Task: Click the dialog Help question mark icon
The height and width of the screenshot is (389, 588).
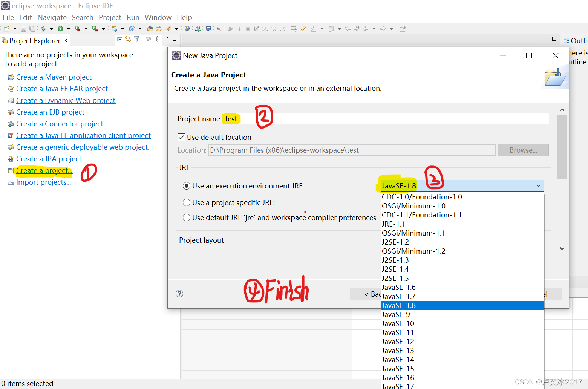Action: point(179,294)
